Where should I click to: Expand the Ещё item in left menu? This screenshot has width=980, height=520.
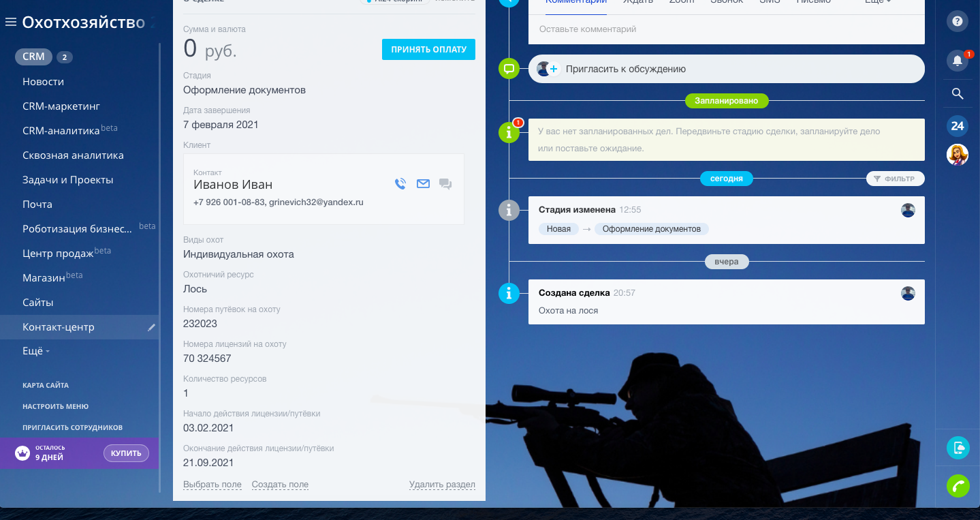click(36, 351)
